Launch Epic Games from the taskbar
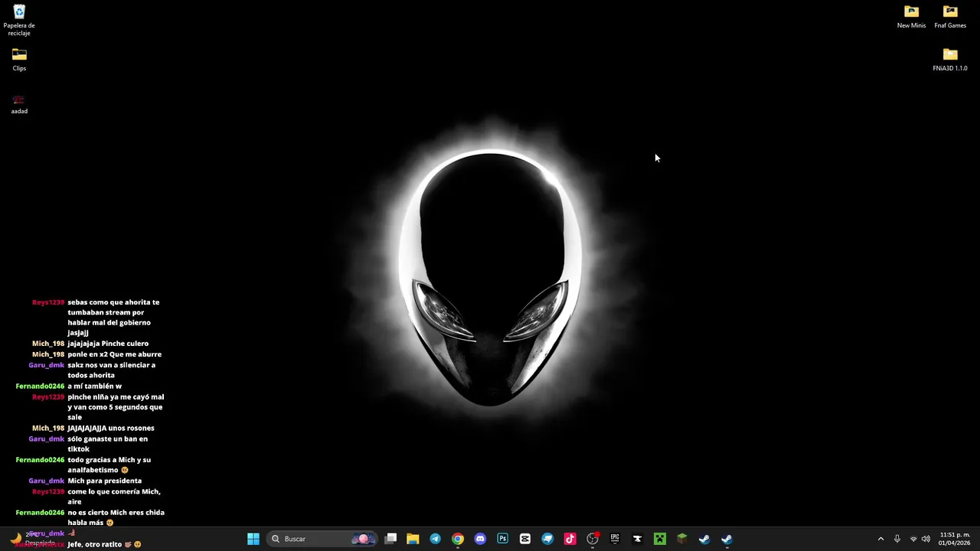Image resolution: width=980 pixels, height=551 pixels. 615,539
